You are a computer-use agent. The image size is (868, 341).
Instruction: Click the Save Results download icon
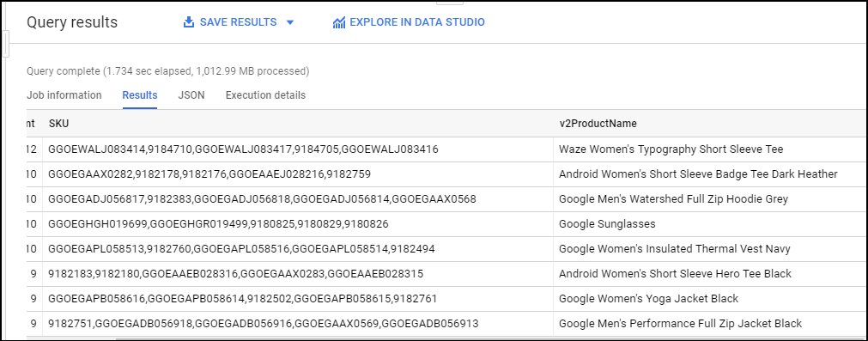pos(189,22)
